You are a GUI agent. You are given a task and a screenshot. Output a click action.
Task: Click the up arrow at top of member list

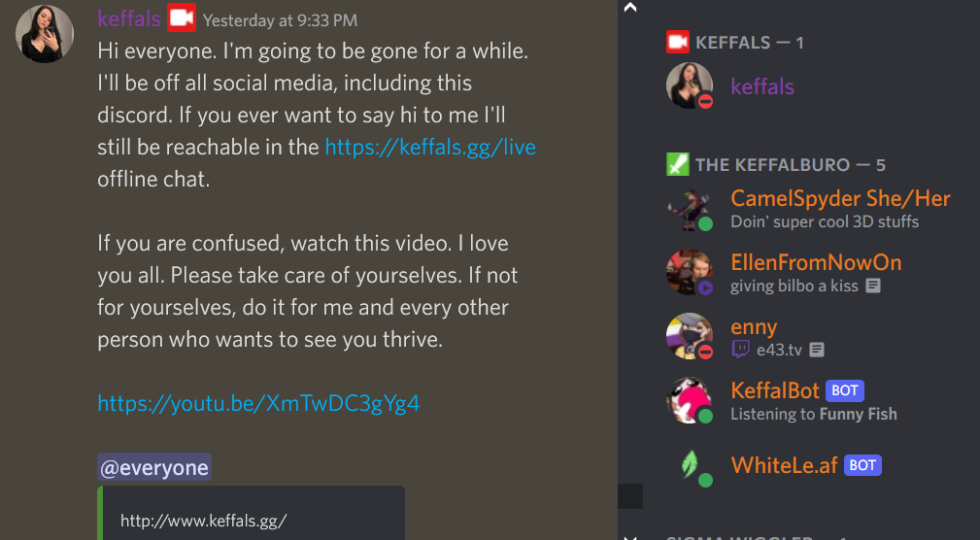tap(630, 8)
